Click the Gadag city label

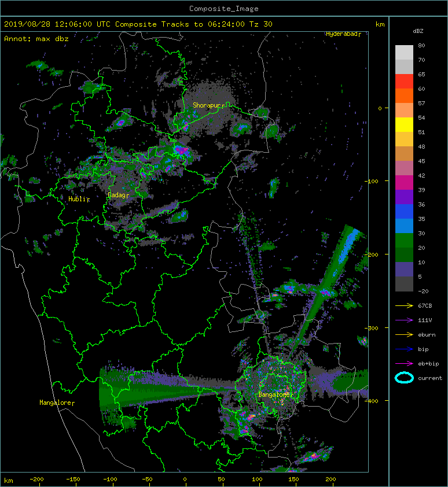(116, 195)
